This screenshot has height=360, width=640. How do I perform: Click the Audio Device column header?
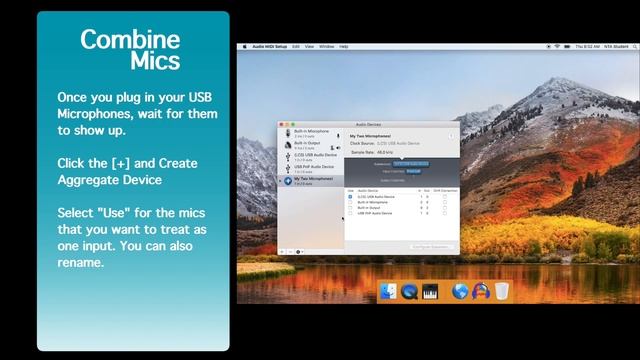[x=368, y=191]
